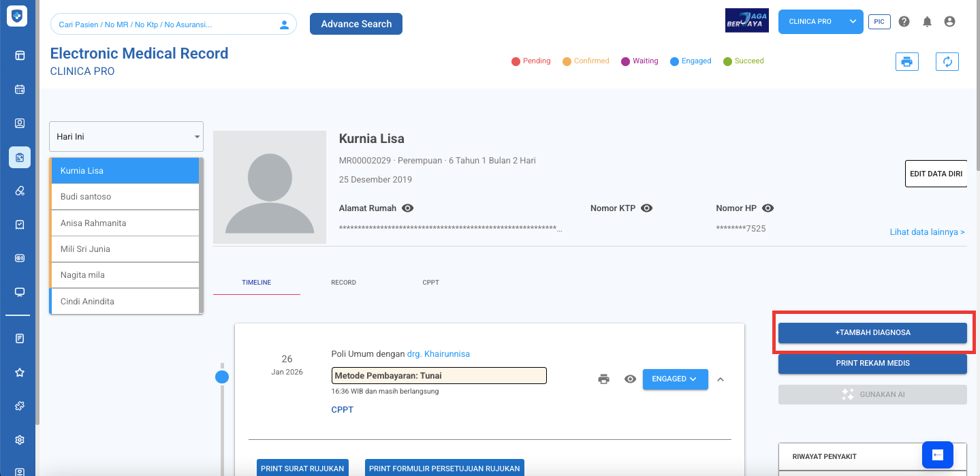Collapse the visit card using chevron
This screenshot has height=476, width=980.
click(721, 379)
